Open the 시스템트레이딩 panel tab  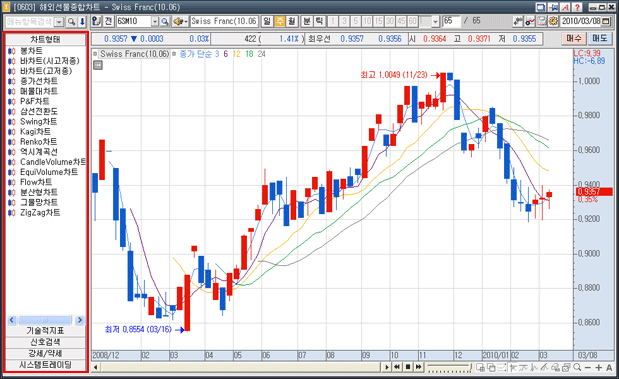click(x=45, y=365)
